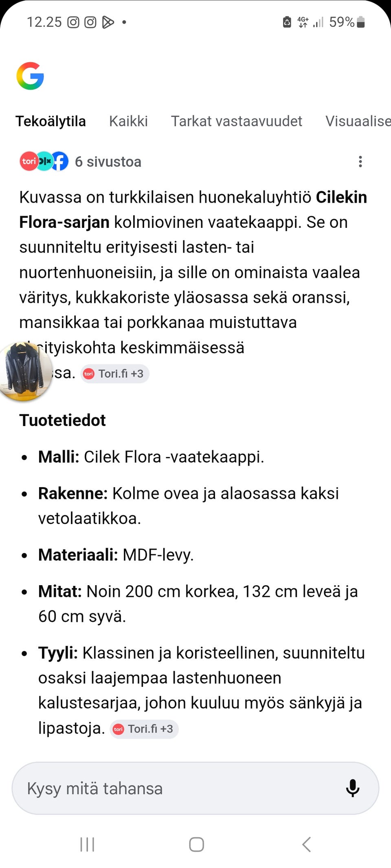The width and height of the screenshot is (391, 868).
Task: Start voice search with the microphone icon
Action: 352,788
